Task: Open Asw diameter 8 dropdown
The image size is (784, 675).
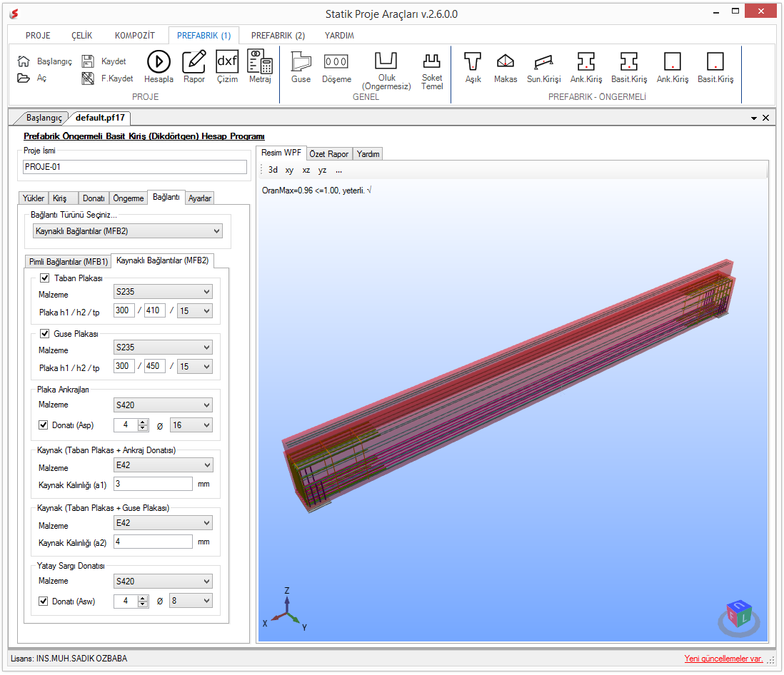Action: coord(191,601)
